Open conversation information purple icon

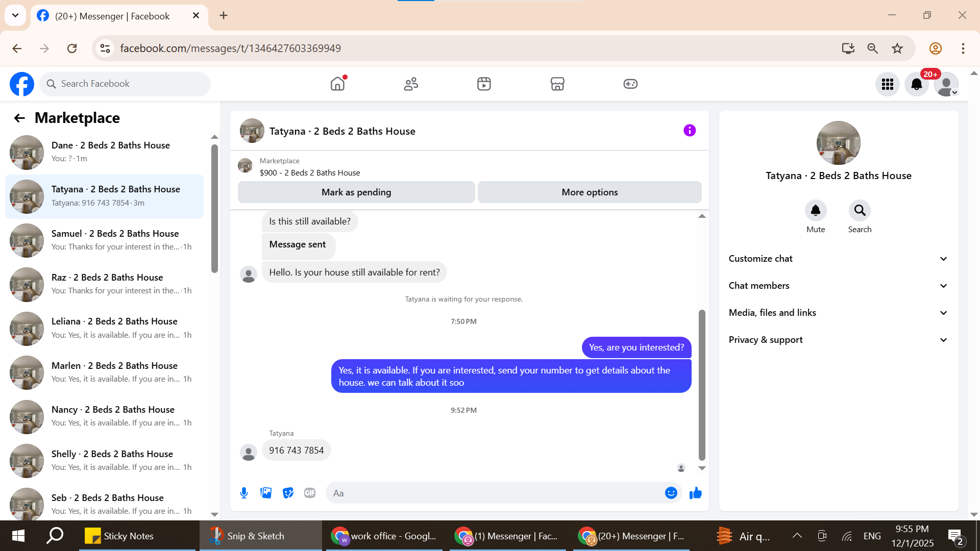point(690,131)
